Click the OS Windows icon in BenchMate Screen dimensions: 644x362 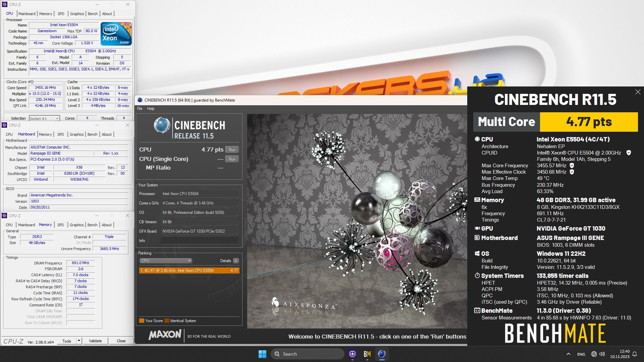click(x=477, y=253)
